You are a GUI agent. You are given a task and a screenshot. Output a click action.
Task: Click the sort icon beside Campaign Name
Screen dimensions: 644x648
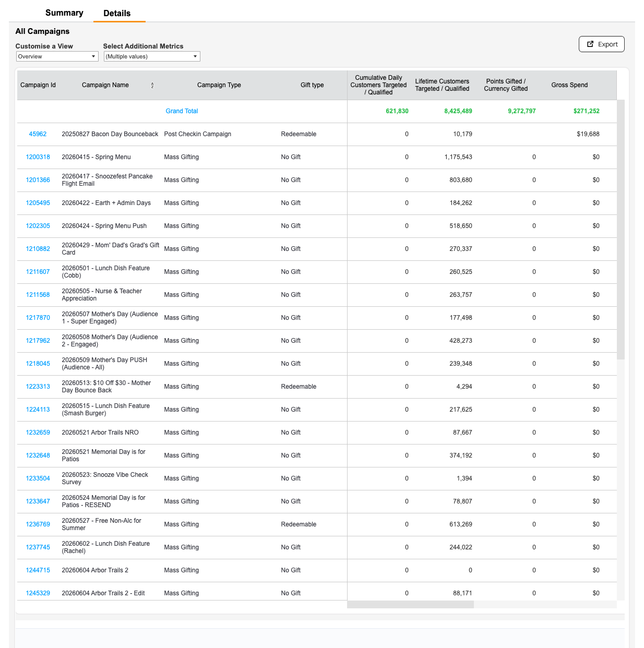tap(152, 86)
